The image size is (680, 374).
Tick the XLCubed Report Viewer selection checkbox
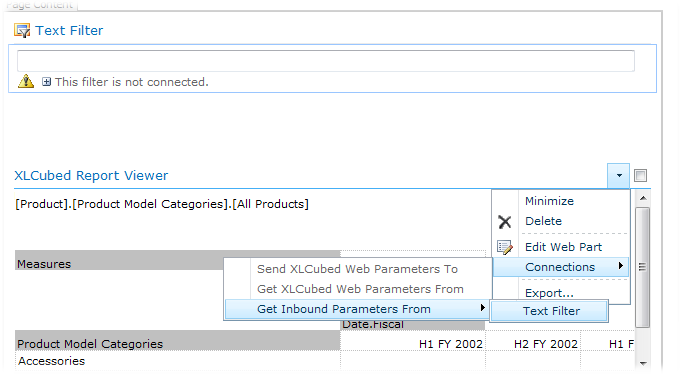(641, 176)
